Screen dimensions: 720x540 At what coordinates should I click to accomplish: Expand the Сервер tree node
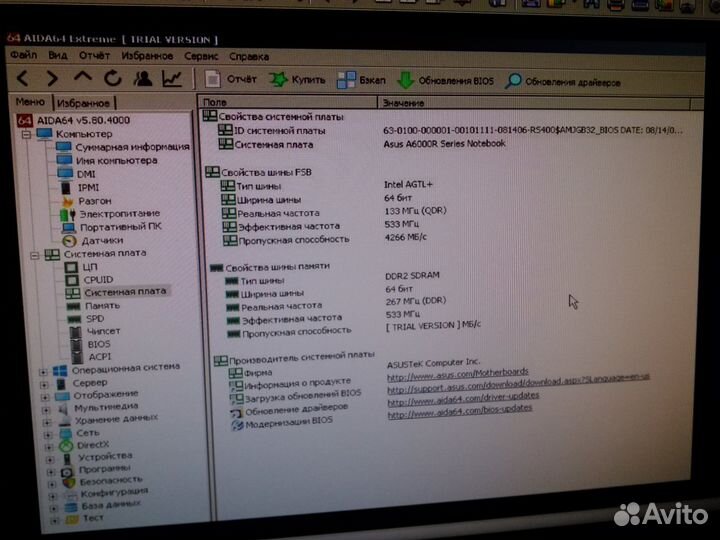tap(44, 384)
